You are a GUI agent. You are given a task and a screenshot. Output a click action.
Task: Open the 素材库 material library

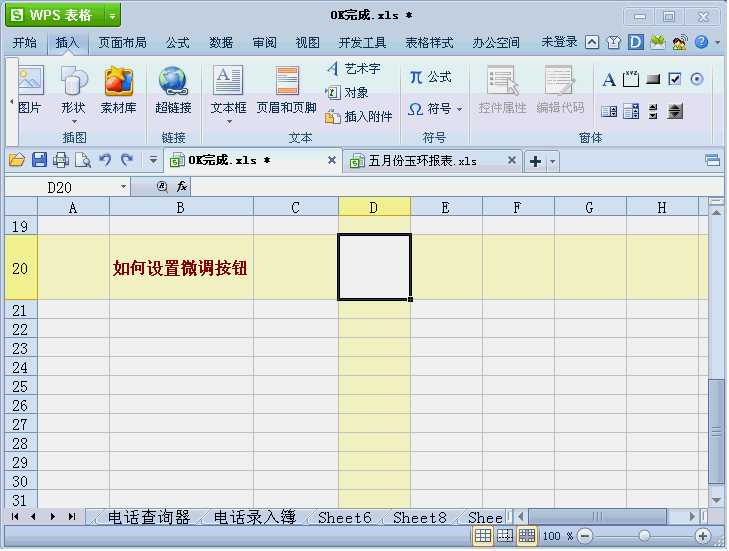(x=119, y=90)
